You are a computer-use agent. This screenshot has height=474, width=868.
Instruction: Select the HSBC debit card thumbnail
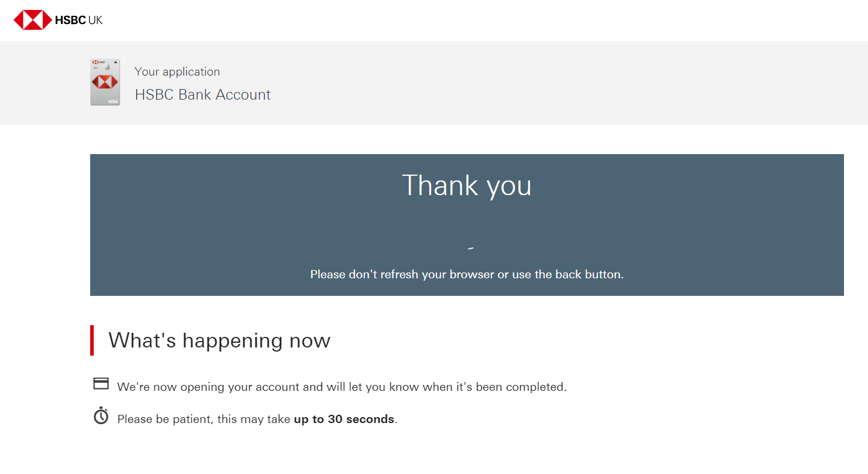pos(105,82)
